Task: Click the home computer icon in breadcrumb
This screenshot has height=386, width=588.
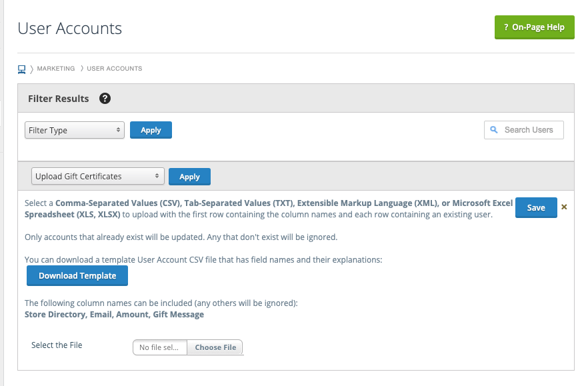Action: [22, 69]
